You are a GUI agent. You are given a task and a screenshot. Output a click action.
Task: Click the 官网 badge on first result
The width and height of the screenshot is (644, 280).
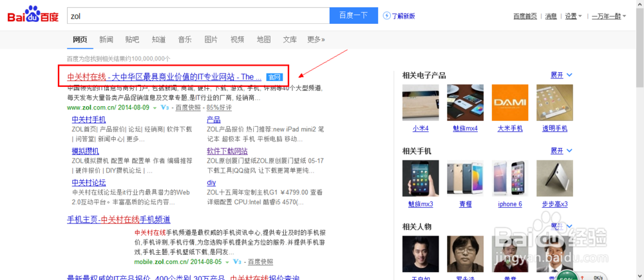tap(274, 77)
